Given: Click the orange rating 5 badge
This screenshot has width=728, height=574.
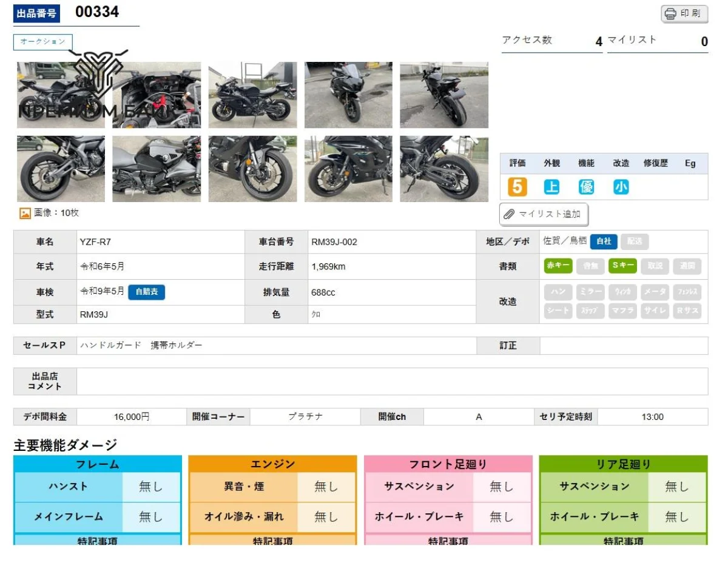Looking at the screenshot, I should [517, 187].
